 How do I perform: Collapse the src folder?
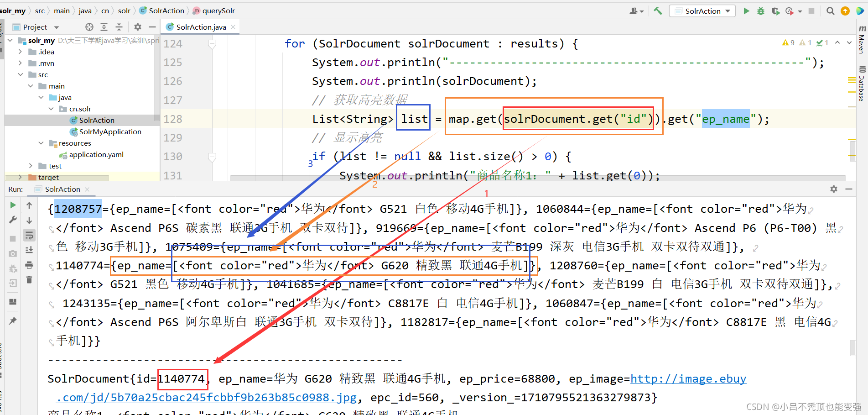[20, 74]
